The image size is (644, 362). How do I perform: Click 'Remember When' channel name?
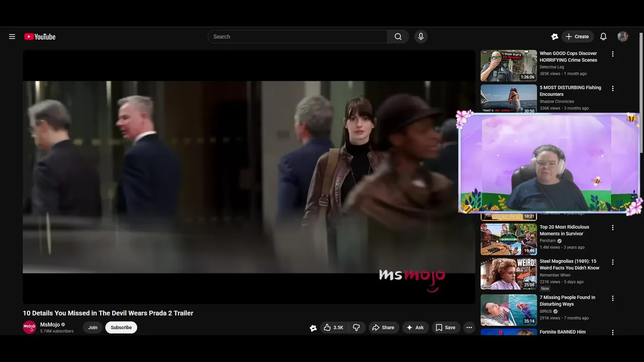pos(555,275)
